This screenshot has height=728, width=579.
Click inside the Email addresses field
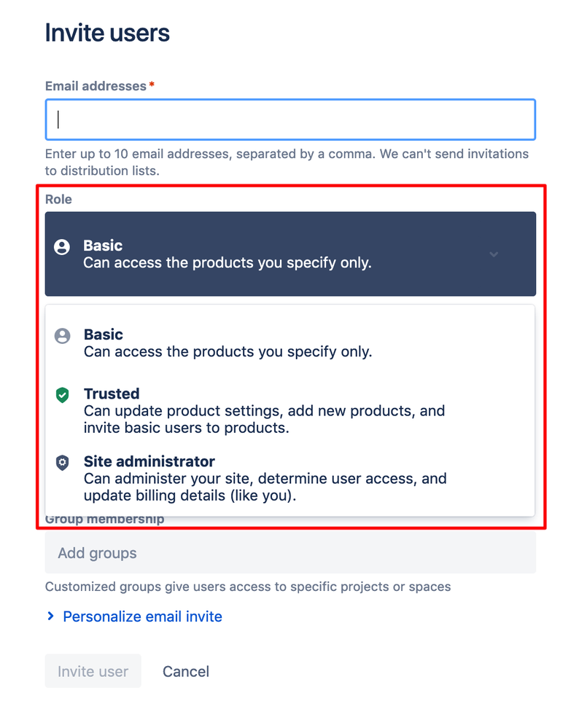pyautogui.click(x=290, y=119)
